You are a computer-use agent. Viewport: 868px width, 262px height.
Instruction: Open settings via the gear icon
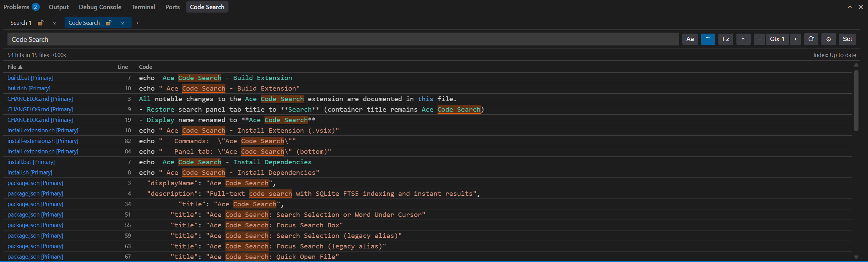tap(829, 39)
